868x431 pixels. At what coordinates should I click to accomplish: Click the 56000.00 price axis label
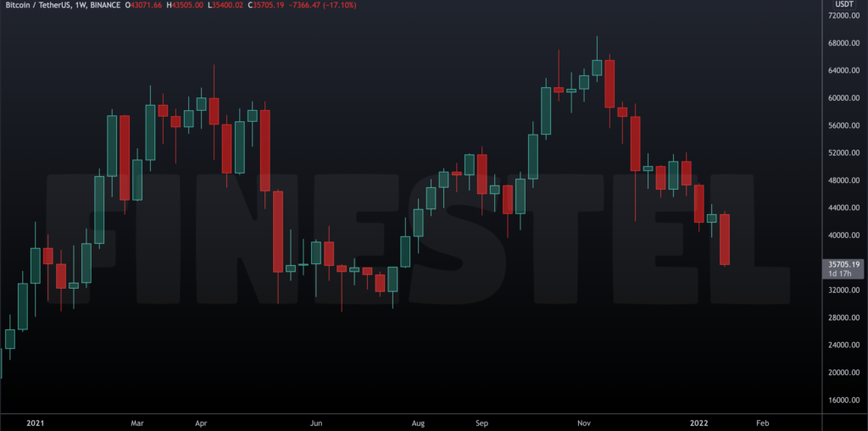(843, 125)
